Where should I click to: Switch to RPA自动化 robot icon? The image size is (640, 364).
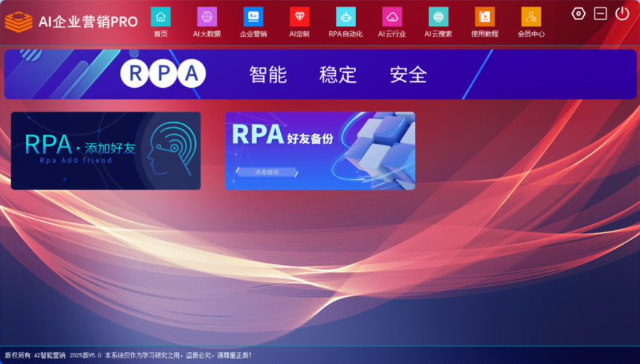(346, 17)
